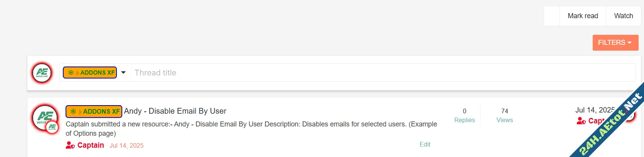Type in the Thread title field
This screenshot has height=157, width=644.
tap(382, 73)
